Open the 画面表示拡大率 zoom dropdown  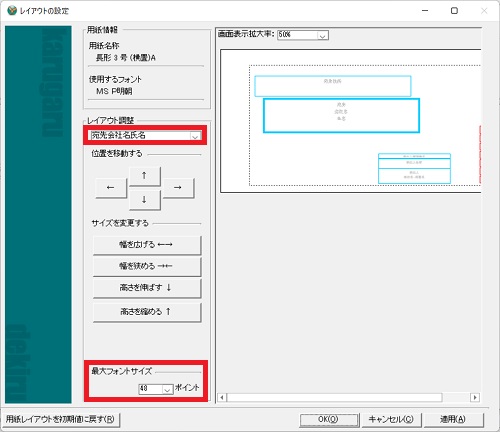[322, 35]
